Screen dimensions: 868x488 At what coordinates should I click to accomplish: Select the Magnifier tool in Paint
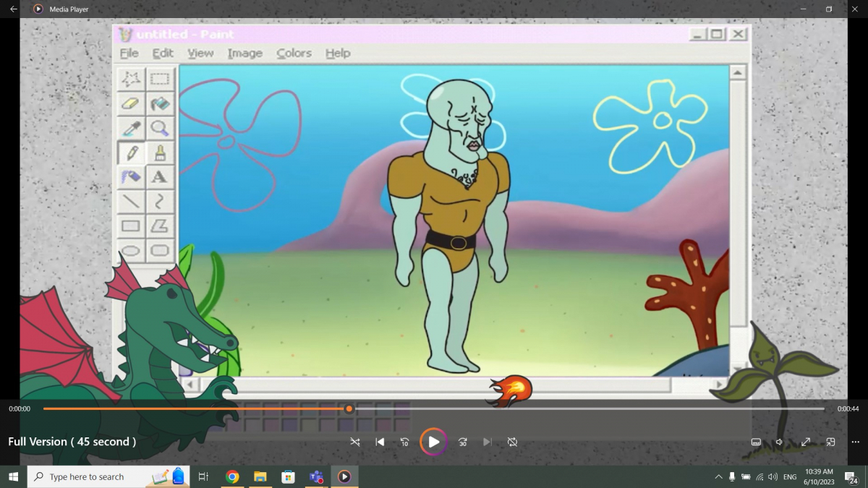pyautogui.click(x=160, y=129)
